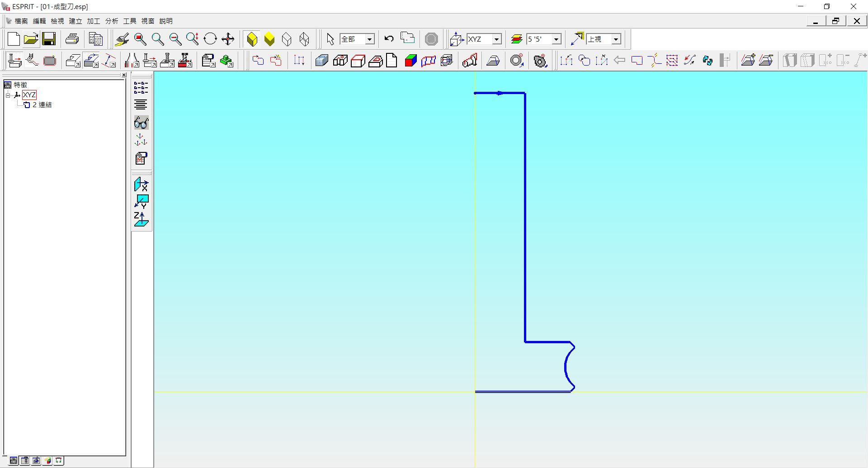Open the 檔案 menu
Viewport: 868px width, 468px height.
click(x=21, y=21)
